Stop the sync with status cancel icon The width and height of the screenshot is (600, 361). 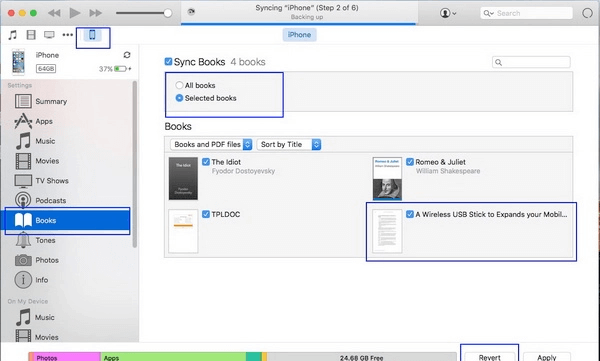tap(191, 11)
